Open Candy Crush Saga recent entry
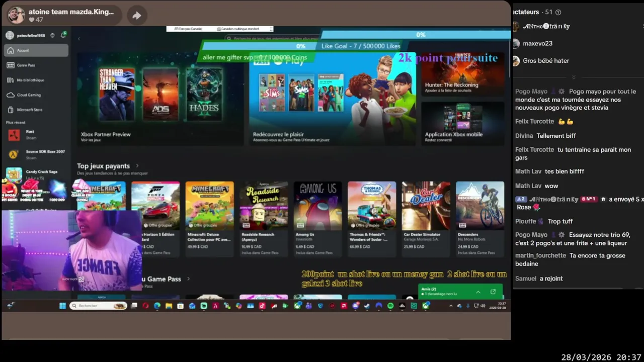 36,174
